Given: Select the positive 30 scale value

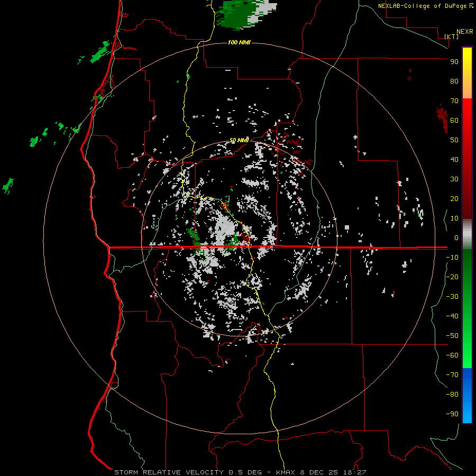Looking at the screenshot, I should click(454, 179).
